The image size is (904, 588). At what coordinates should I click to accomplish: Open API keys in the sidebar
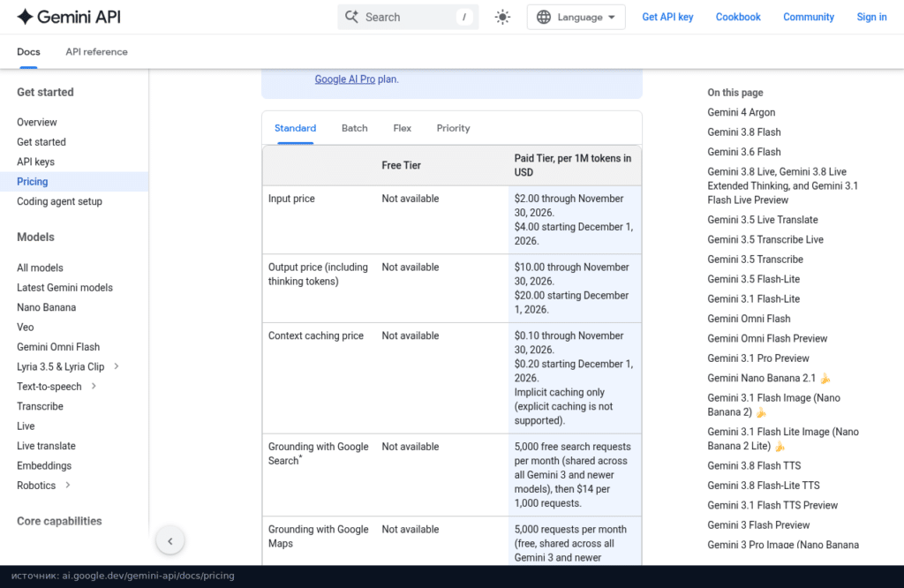[x=35, y=162]
